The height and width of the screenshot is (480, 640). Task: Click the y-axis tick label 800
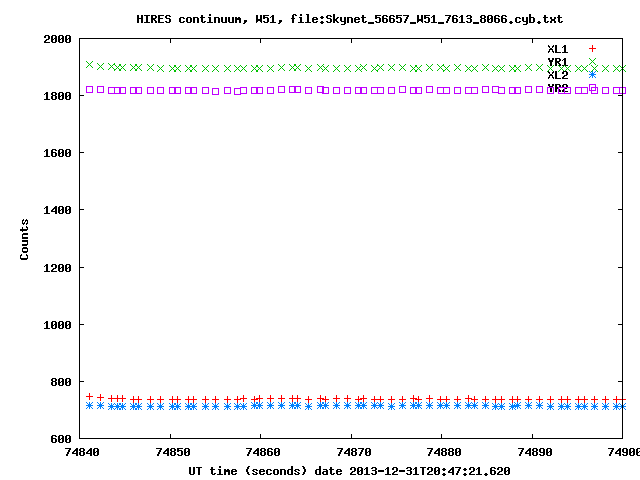(x=61, y=382)
